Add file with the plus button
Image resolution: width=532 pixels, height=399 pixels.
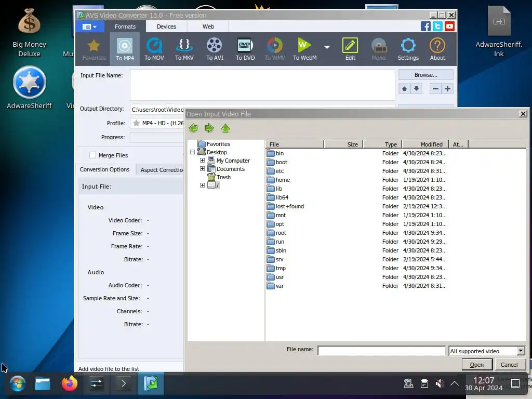click(x=447, y=88)
